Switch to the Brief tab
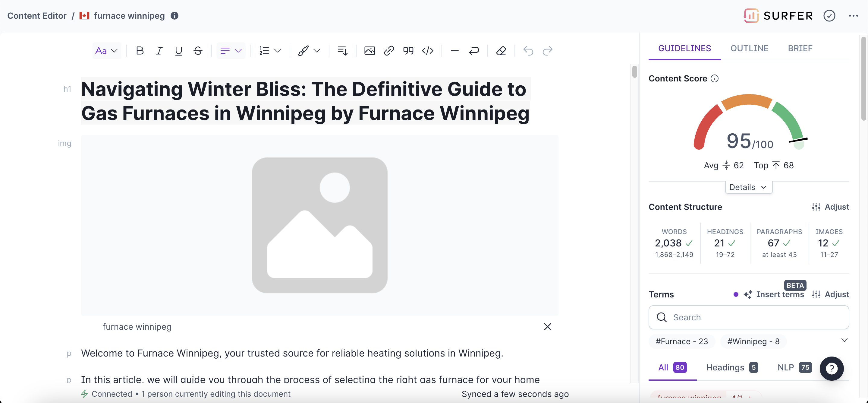This screenshot has width=868, height=403. pyautogui.click(x=800, y=49)
